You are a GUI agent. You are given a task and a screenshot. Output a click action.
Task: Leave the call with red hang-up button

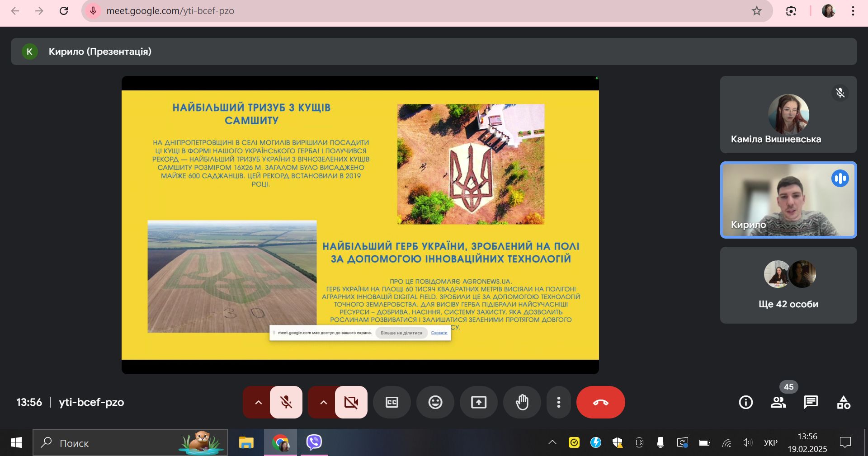click(x=600, y=402)
